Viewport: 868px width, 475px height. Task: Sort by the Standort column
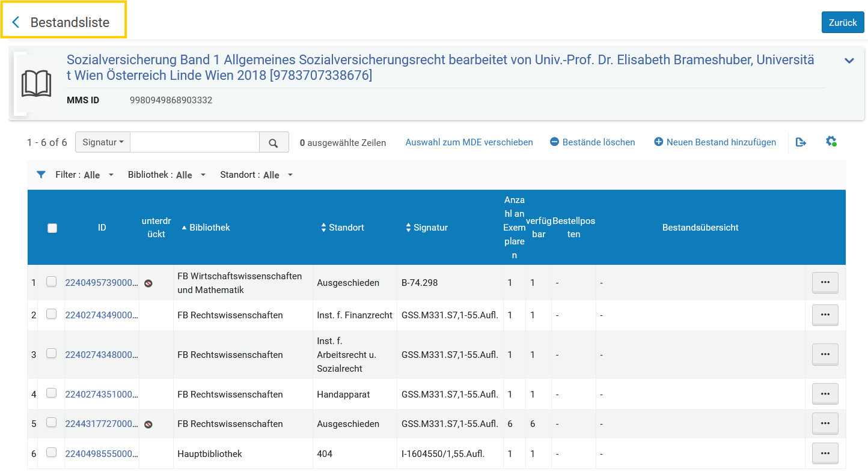click(x=343, y=228)
